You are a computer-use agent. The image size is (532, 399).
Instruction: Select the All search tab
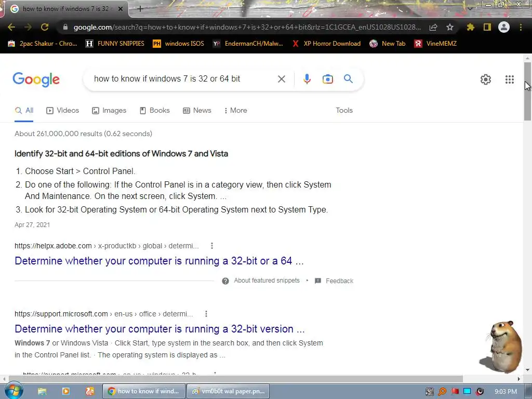(x=24, y=111)
